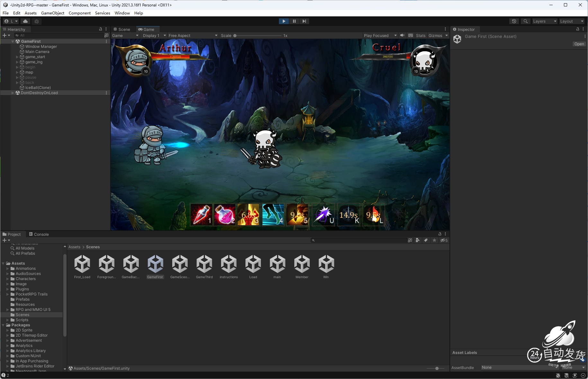Viewport: 588px width, 379px height.
Task: Open the GameObject menu
Action: [53, 13]
